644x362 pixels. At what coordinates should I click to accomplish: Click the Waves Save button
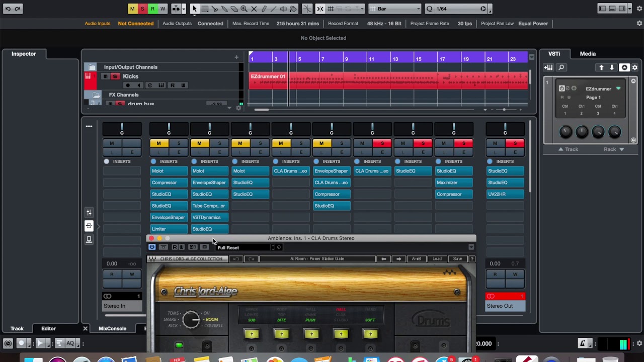pos(457,259)
